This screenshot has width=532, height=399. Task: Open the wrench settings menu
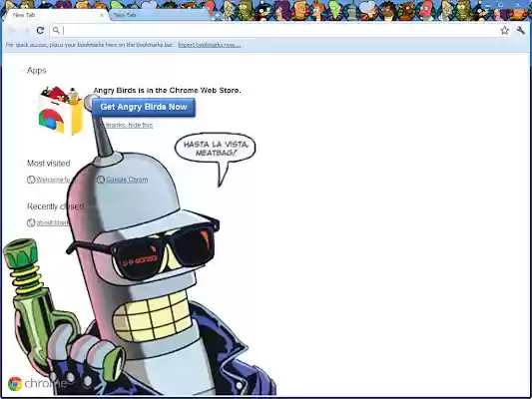pos(521,31)
